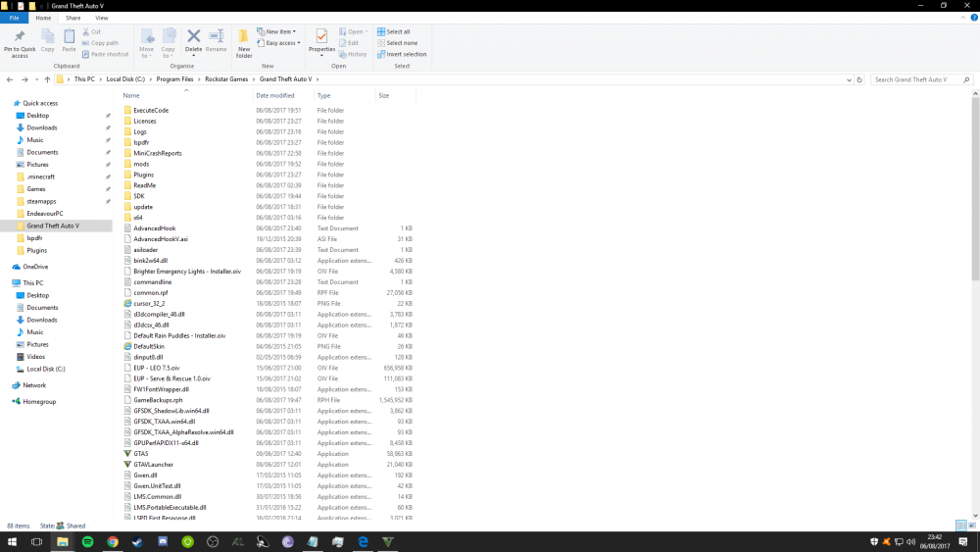Switch to large icons view layout
980x552 pixels.
point(972,526)
